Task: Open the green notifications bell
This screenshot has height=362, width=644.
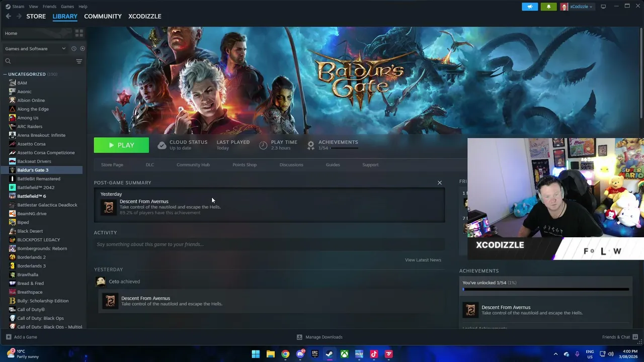Action: point(548,7)
